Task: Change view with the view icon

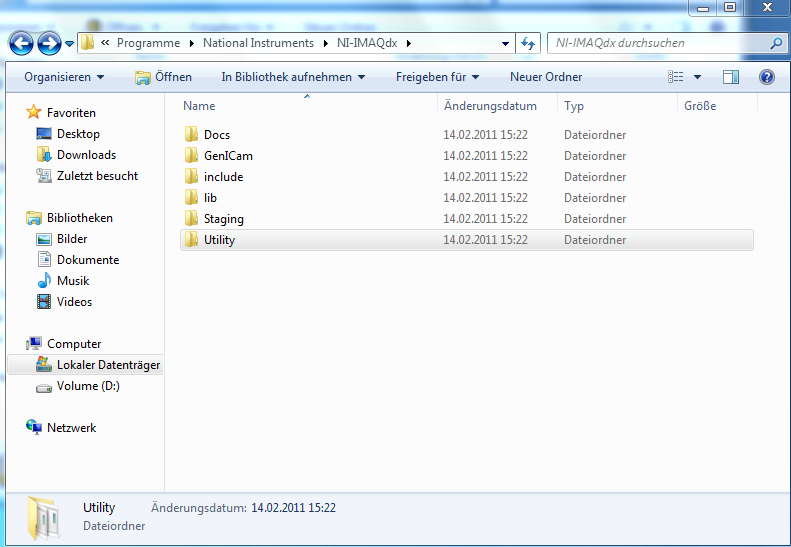Action: 675,77
